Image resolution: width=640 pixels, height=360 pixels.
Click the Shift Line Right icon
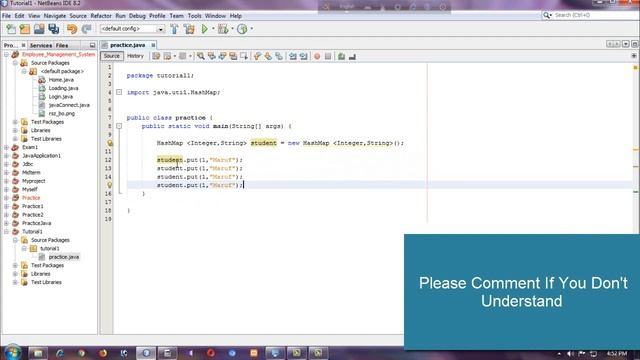tap(303, 56)
